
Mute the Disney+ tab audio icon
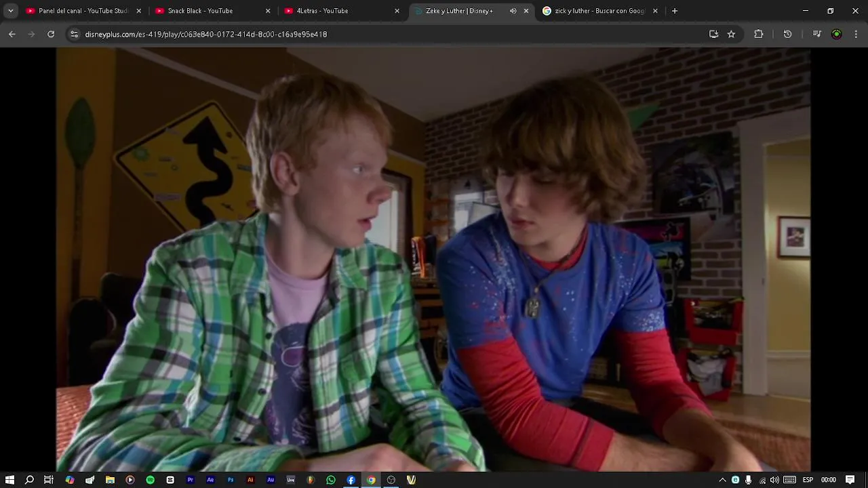(513, 11)
